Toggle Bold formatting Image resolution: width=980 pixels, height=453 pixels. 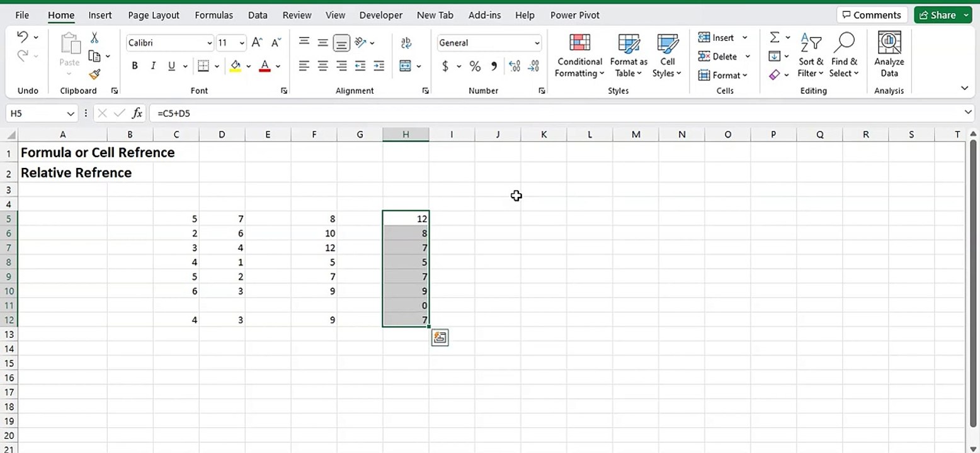(x=135, y=66)
